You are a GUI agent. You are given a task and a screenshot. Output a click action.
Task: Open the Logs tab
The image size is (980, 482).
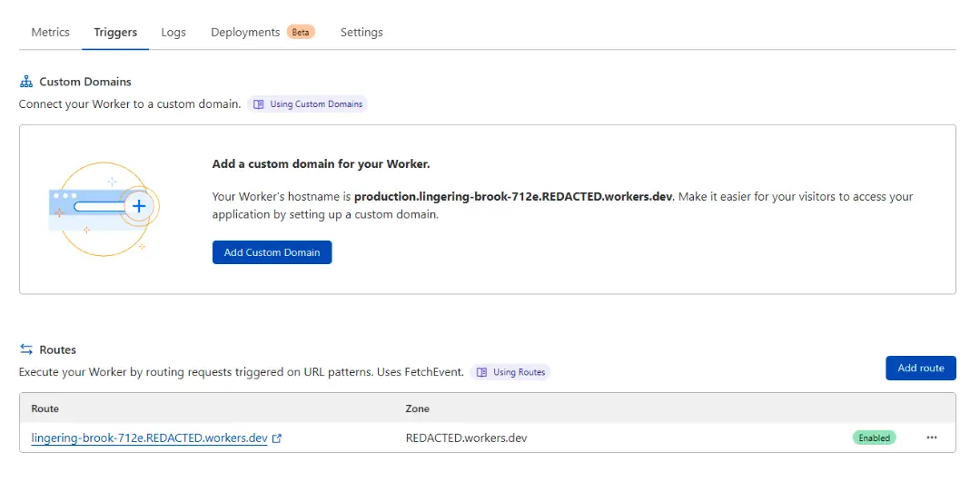pos(173,32)
